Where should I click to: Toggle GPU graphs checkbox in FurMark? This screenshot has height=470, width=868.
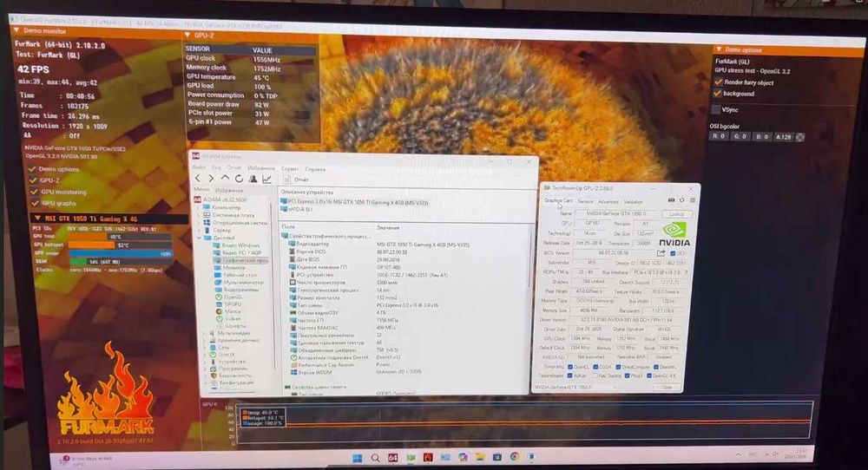click(36, 203)
